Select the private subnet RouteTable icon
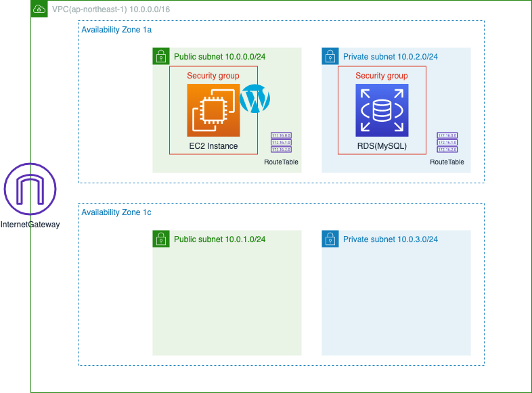The height and width of the screenshot is (393, 532). (447, 143)
